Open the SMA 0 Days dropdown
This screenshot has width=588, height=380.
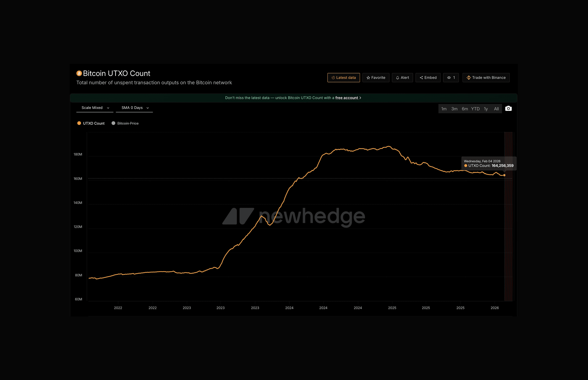(135, 108)
